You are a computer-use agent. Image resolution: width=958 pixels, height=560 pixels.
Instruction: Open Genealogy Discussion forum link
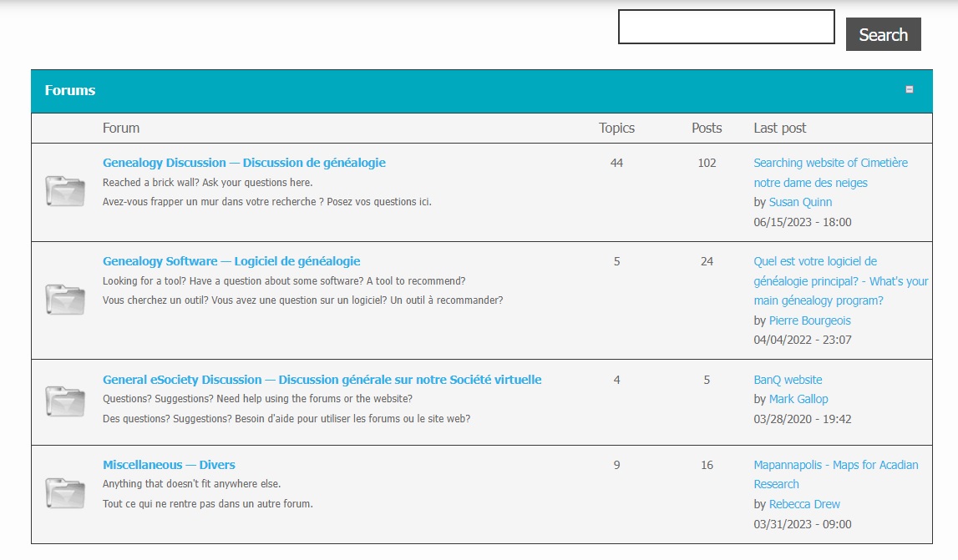point(244,163)
